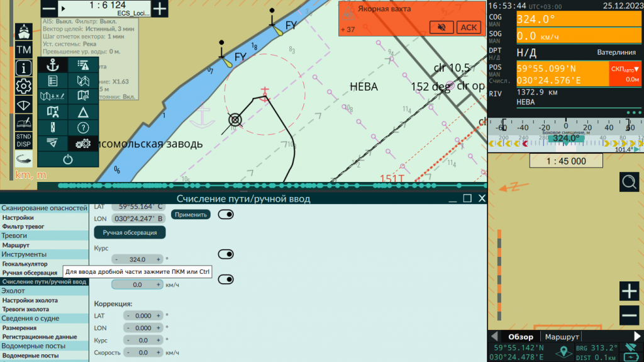This screenshot has width=644, height=362.
Task: Click the own-ship icon in left sidebar
Action: 23,31
